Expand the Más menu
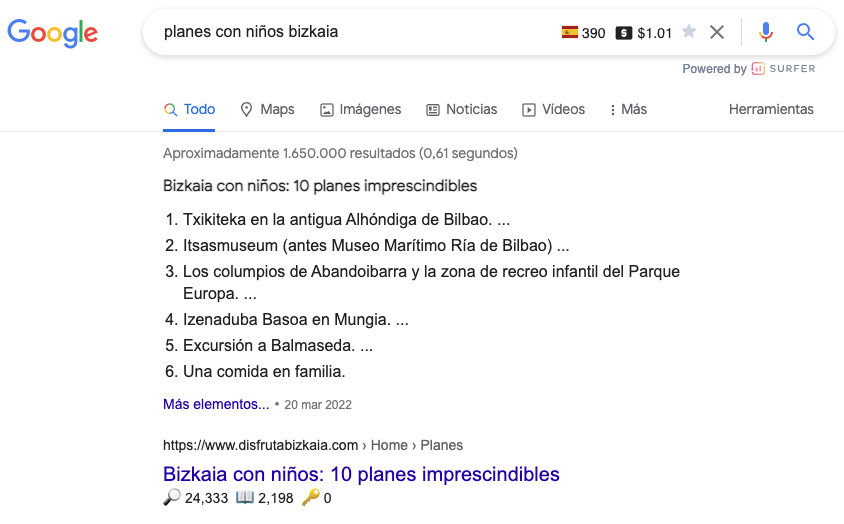This screenshot has width=844, height=524. pyautogui.click(x=628, y=109)
